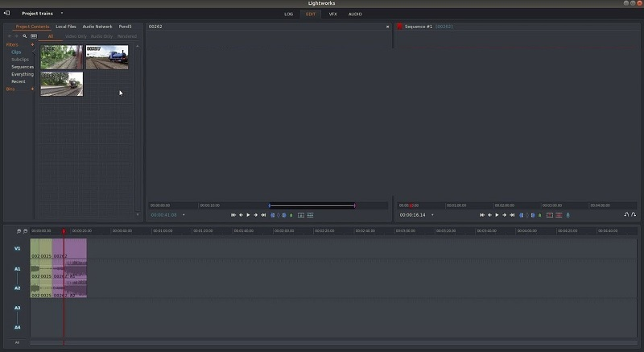Add a new bin with plus icon

32,89
